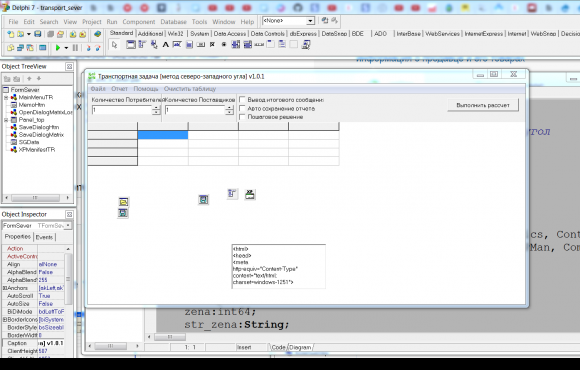The image size is (580, 370).
Task: Click the Save file toolbar icon
Action: tap(38, 34)
